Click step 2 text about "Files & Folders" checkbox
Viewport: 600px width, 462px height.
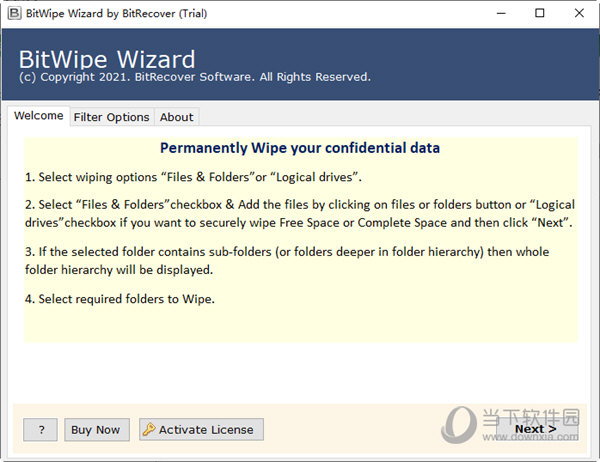[300, 214]
